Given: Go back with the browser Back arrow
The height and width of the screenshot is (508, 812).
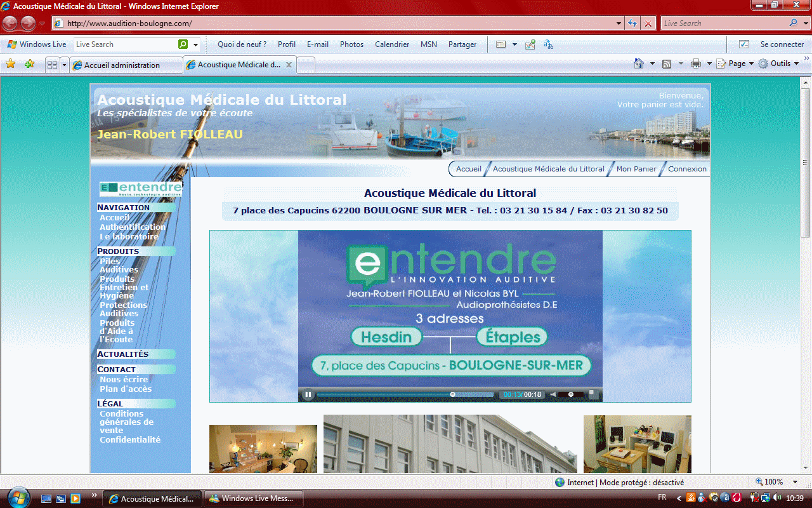Looking at the screenshot, I should (x=10, y=23).
